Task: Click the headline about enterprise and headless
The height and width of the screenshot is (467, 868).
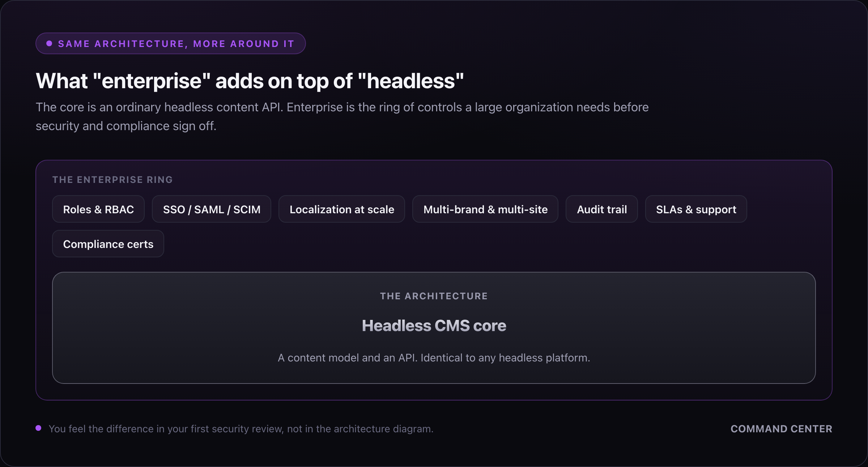Action: [x=250, y=81]
